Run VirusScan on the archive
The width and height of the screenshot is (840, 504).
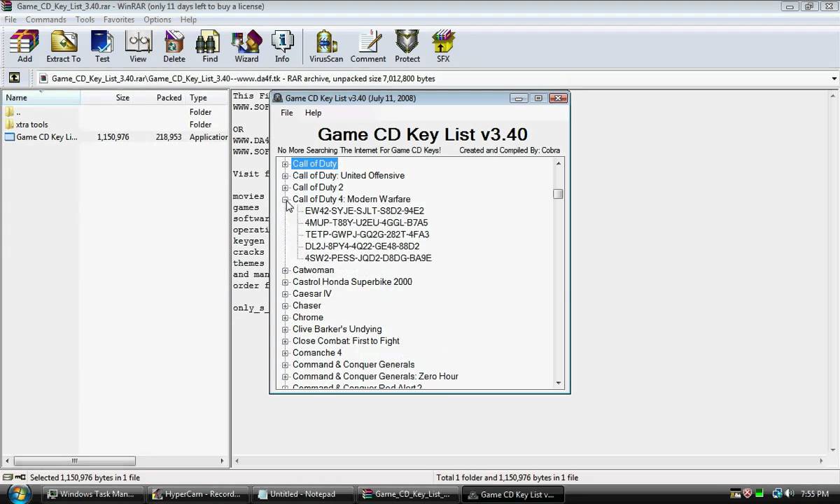(326, 47)
